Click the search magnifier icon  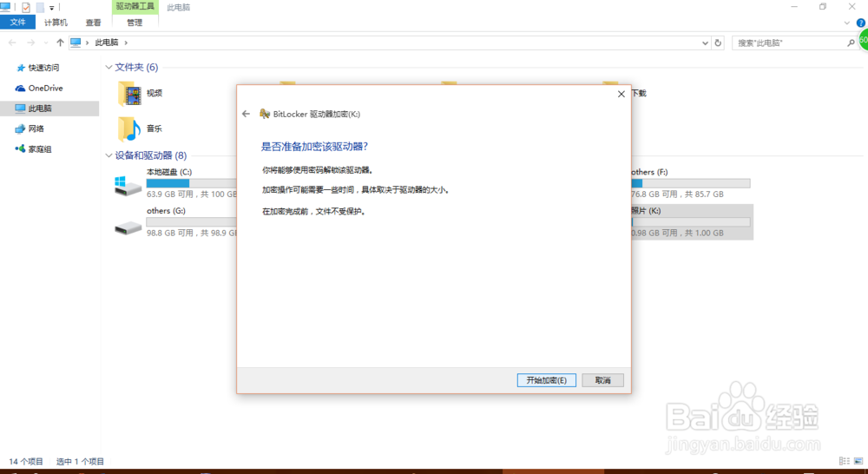[x=851, y=43]
